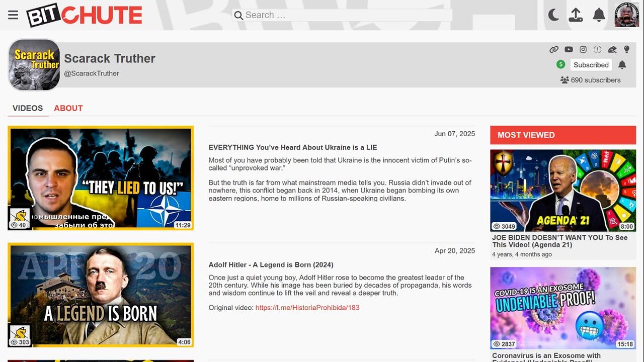Viewport: 644px width, 362px height.
Task: Toggle dark mode with the moon icon
Action: tap(553, 15)
